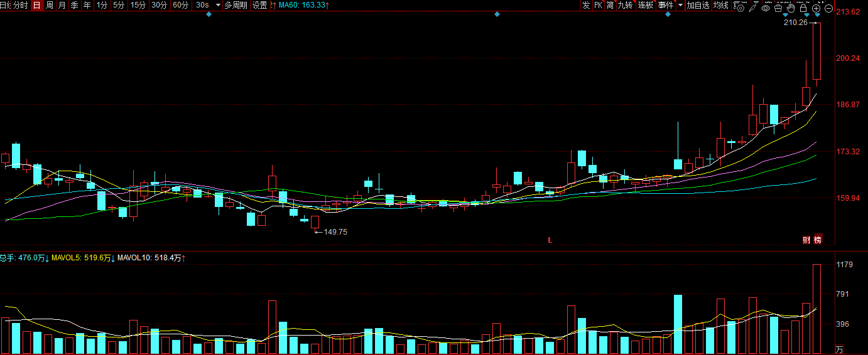Toggle the eye visibility icon
The width and height of the screenshot is (868, 355).
(766, 8)
